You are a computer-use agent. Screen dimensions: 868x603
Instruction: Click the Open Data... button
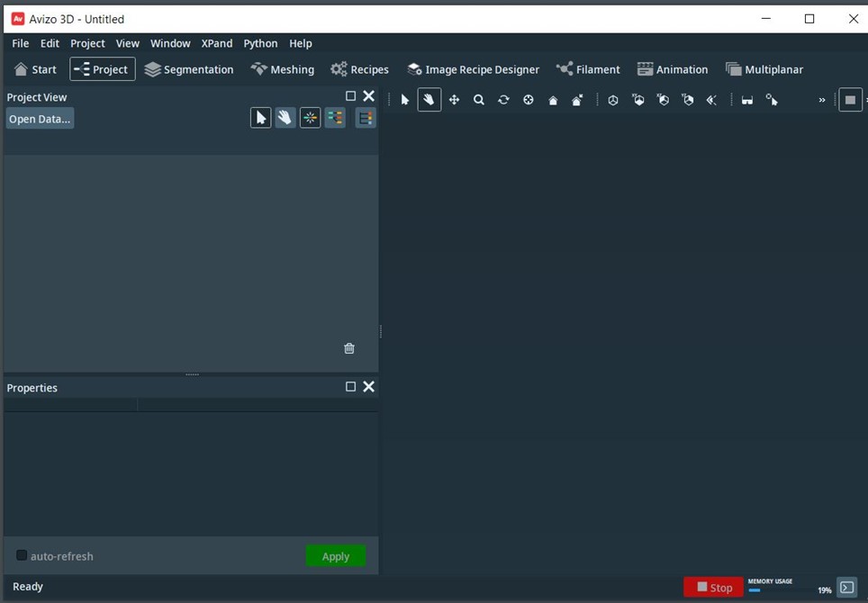(x=40, y=119)
